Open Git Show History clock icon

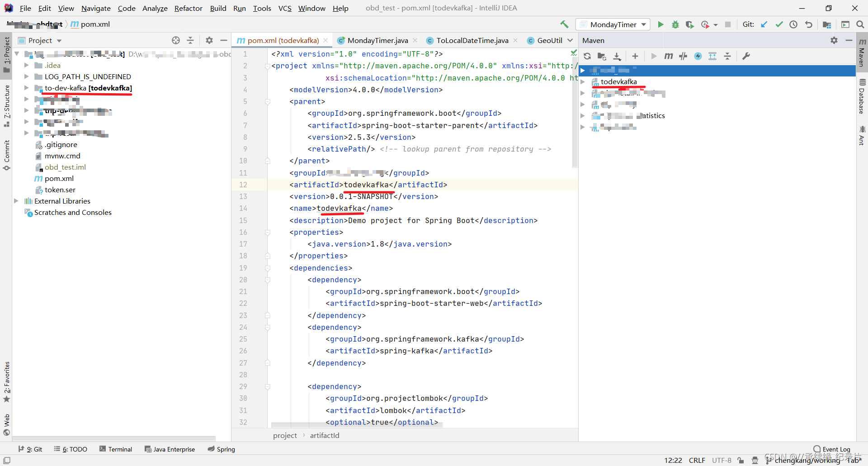793,24
